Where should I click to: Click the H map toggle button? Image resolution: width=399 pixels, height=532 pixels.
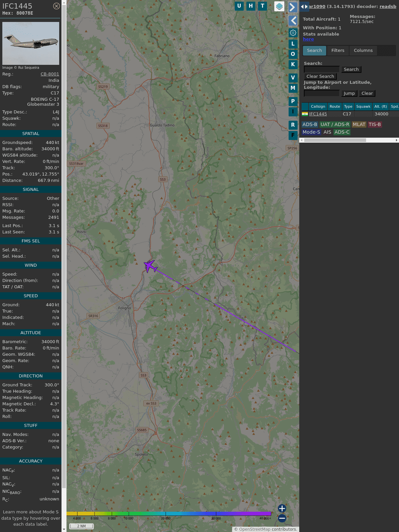(251, 6)
